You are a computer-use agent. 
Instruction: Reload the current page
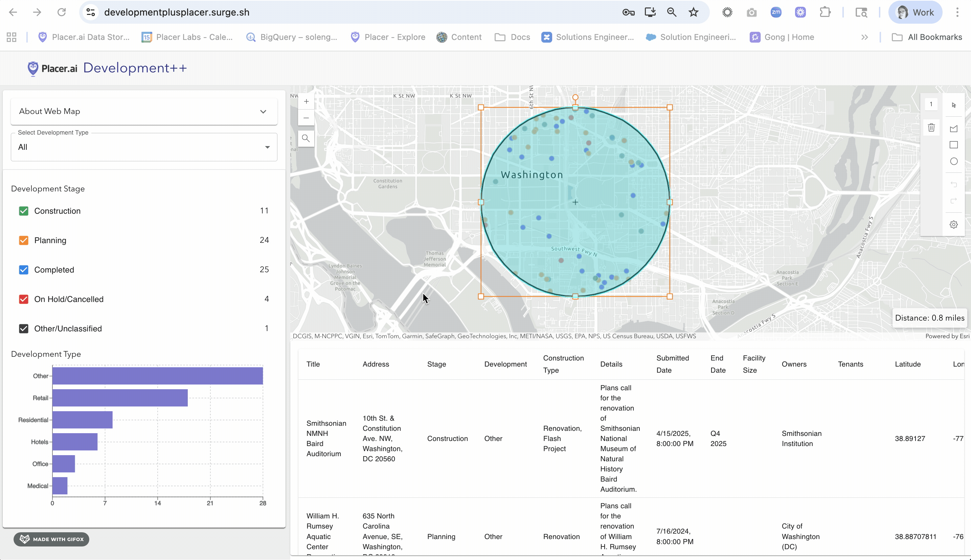coord(62,12)
